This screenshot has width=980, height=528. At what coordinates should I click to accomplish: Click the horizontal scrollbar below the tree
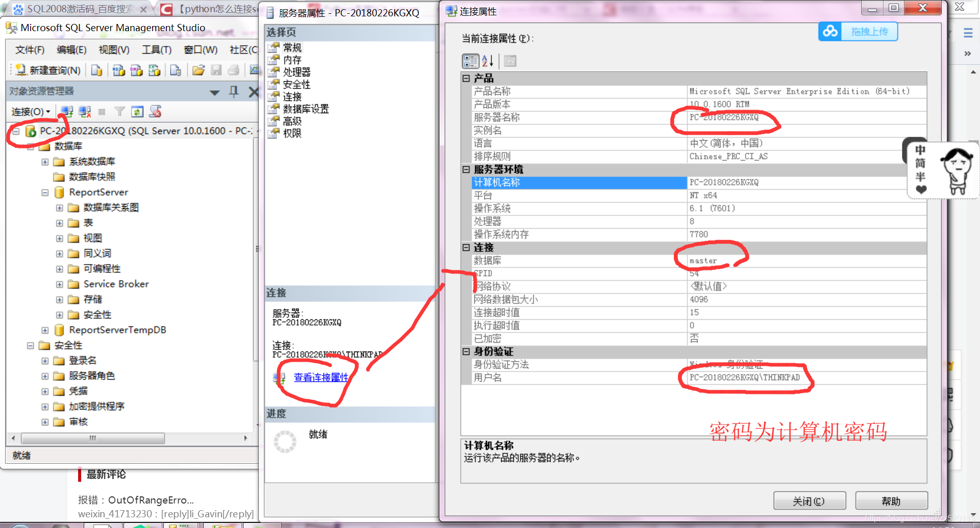pos(92,438)
